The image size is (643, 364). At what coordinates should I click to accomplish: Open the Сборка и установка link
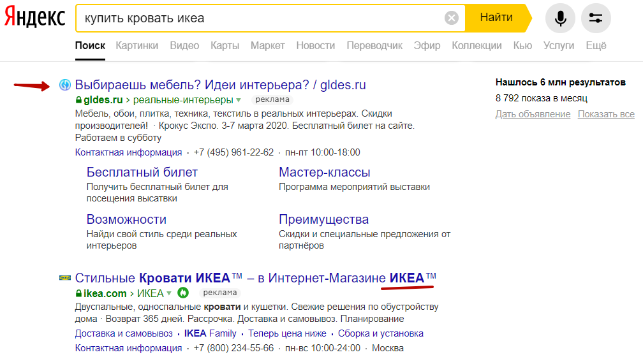[381, 333]
